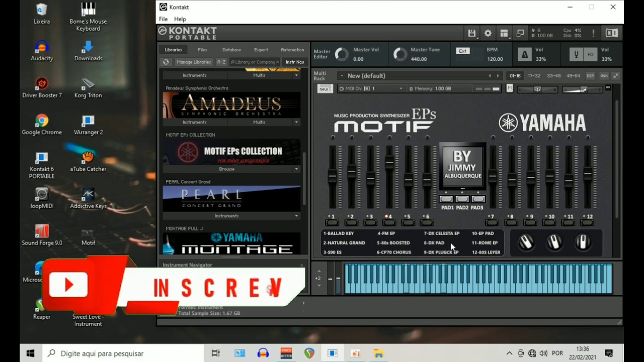Switch to the Libraries tab
The image size is (644, 362).
[x=173, y=50]
